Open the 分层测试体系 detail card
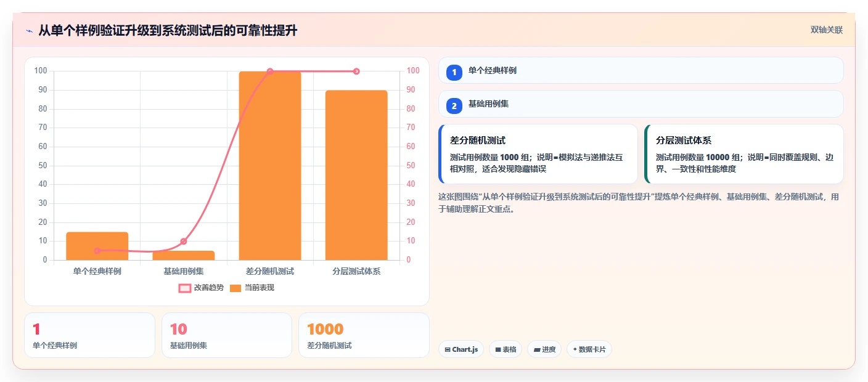The height and width of the screenshot is (382, 868). point(743,154)
